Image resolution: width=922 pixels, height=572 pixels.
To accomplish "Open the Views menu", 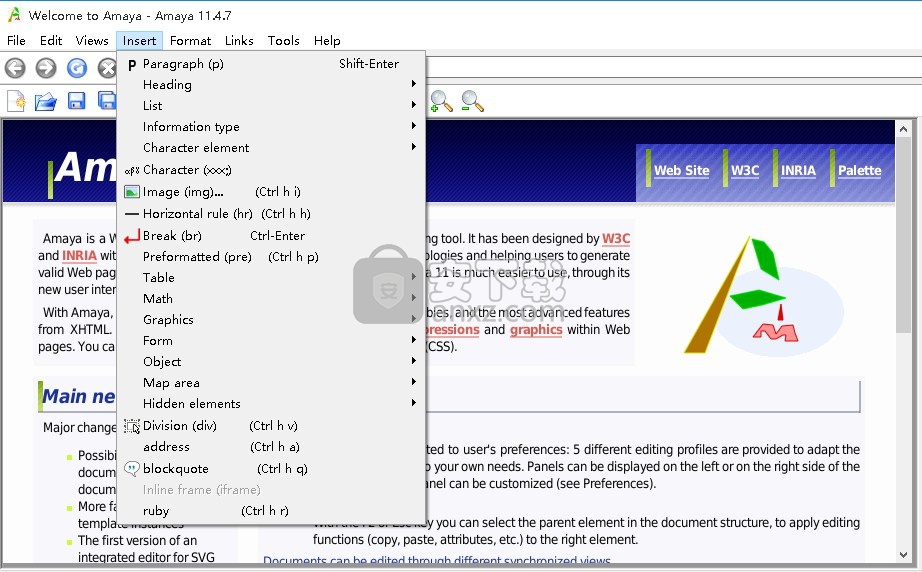I will pyautogui.click(x=92, y=41).
